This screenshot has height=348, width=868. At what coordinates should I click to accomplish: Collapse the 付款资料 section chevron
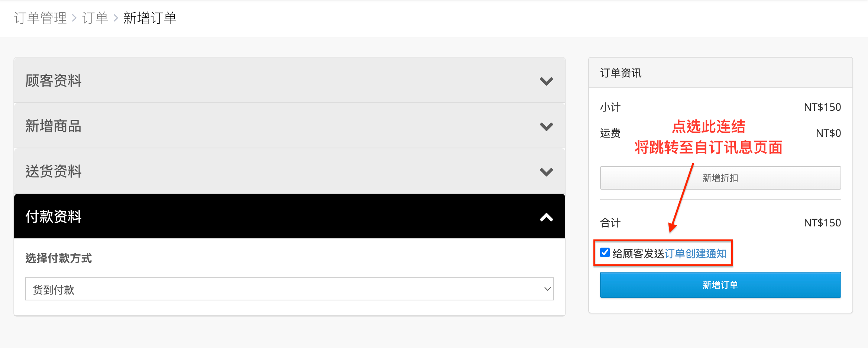[546, 217]
